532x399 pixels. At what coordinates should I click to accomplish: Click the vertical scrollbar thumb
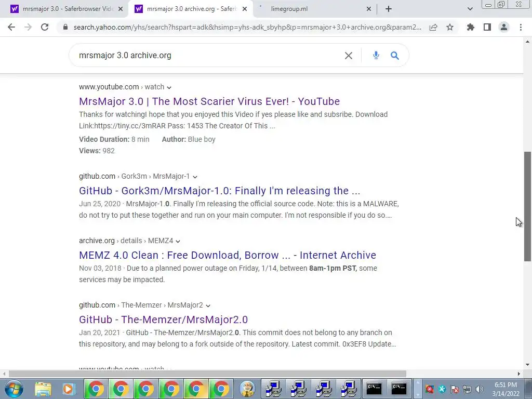click(528, 206)
